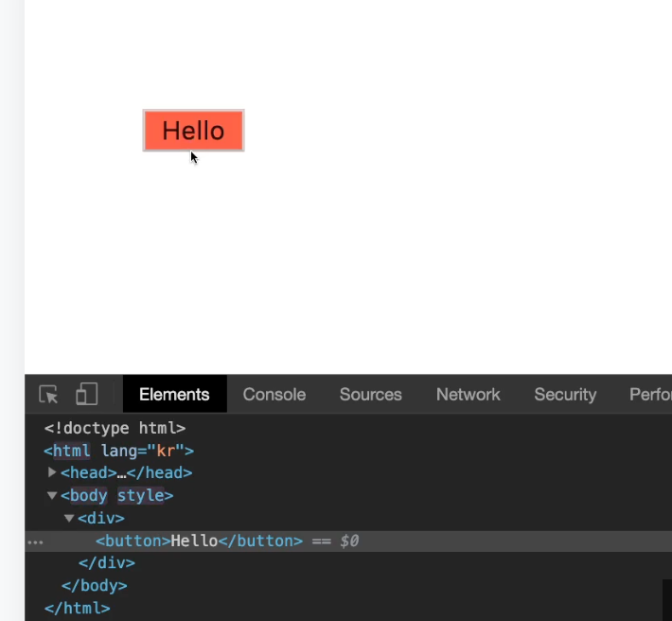The height and width of the screenshot is (621, 672).
Task: Select the closing </body> tag
Action: click(95, 585)
